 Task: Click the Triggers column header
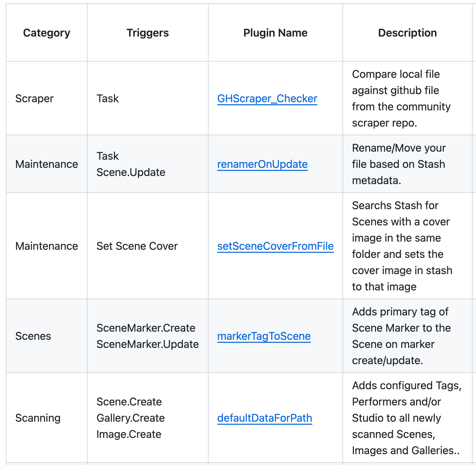pyautogui.click(x=148, y=33)
